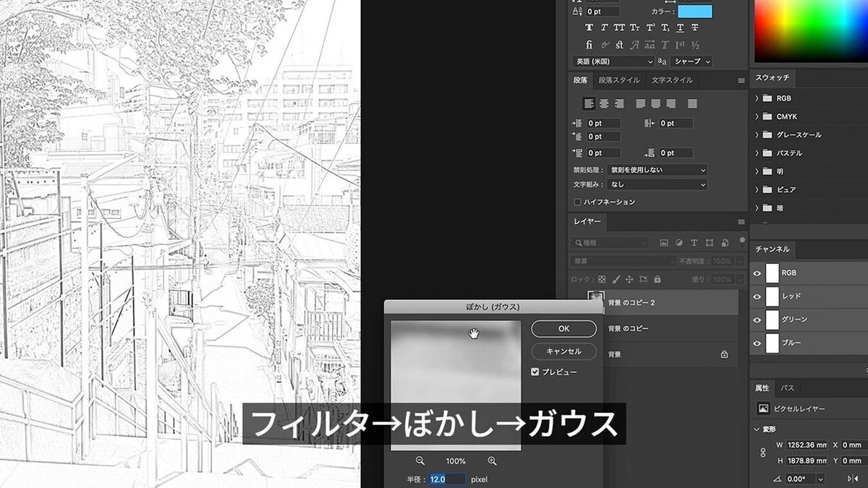This screenshot has width=868, height=488.
Task: Filter layers by adjustment layer icon
Action: tap(679, 242)
